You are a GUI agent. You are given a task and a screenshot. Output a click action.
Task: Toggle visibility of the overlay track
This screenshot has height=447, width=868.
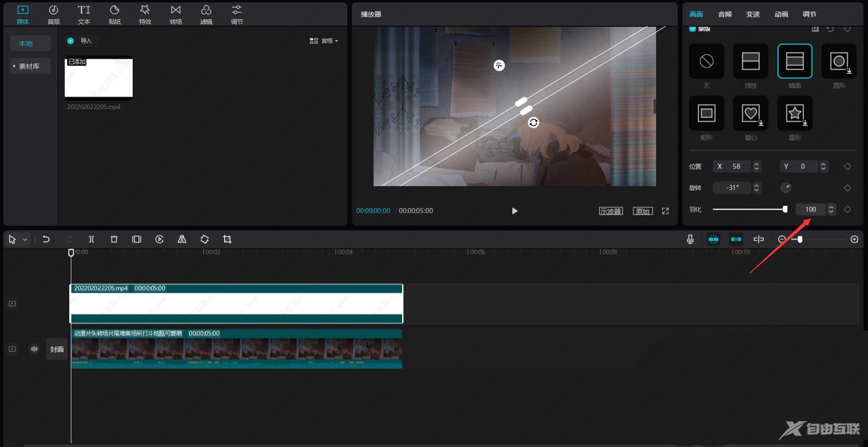coord(12,304)
